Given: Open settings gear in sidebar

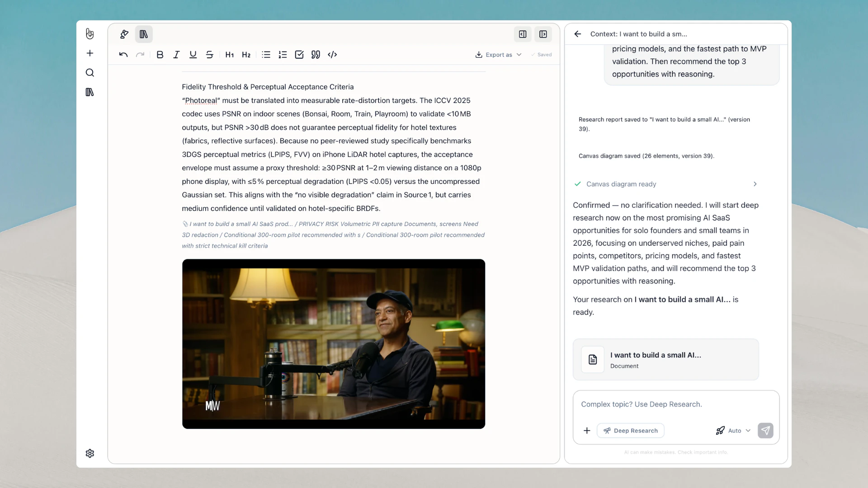Looking at the screenshot, I should [x=90, y=453].
